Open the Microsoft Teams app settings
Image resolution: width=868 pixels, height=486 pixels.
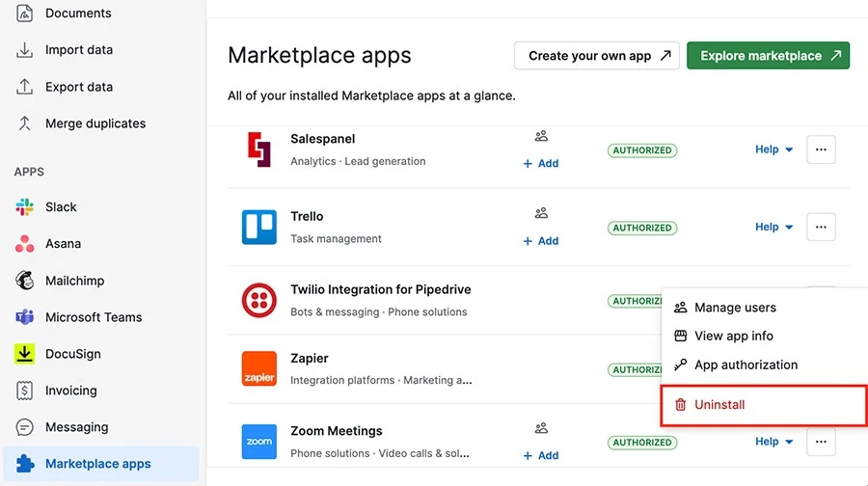[79, 317]
